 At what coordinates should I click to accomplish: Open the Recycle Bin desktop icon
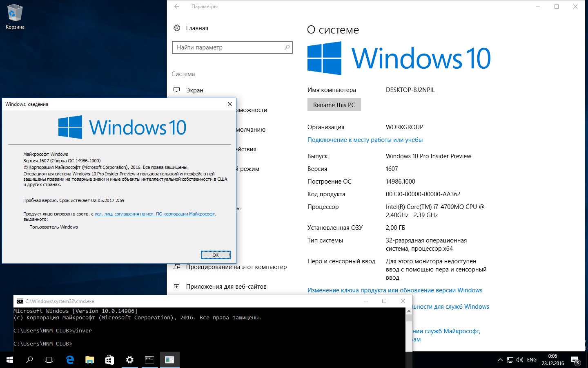pyautogui.click(x=15, y=17)
